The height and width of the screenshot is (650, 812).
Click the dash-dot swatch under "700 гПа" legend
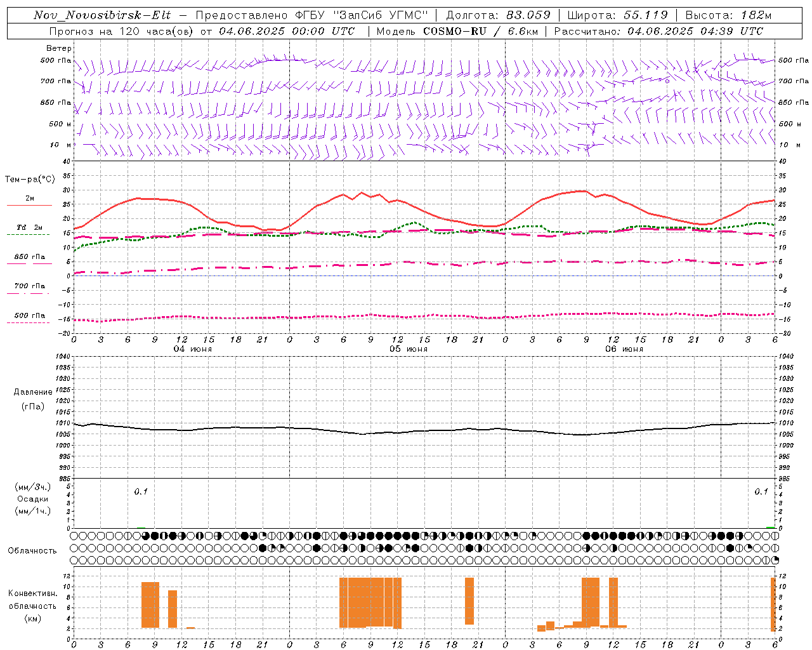tap(28, 293)
